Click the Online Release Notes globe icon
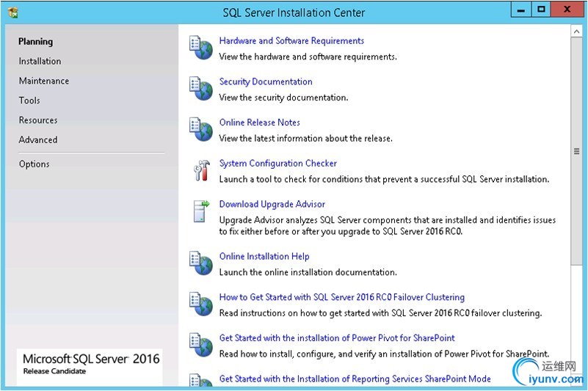This screenshot has height=391, width=588. [x=201, y=129]
